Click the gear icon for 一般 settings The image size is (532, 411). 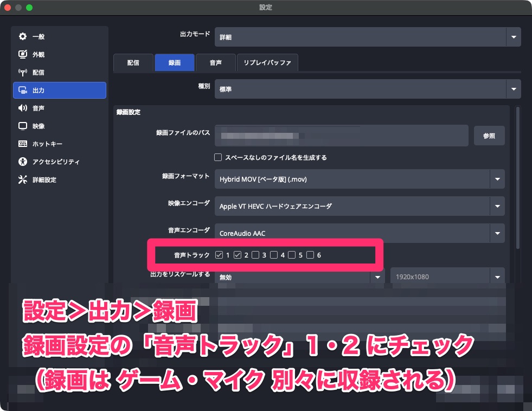23,36
